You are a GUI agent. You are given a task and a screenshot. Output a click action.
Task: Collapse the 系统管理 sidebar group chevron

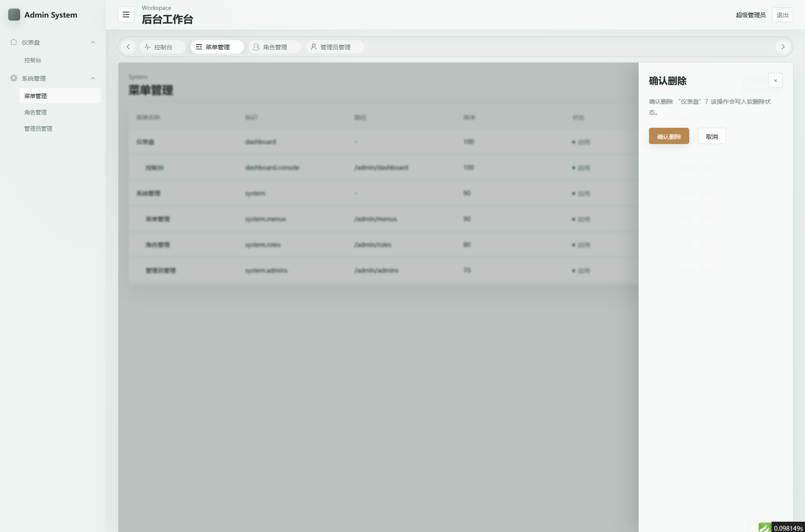(93, 78)
